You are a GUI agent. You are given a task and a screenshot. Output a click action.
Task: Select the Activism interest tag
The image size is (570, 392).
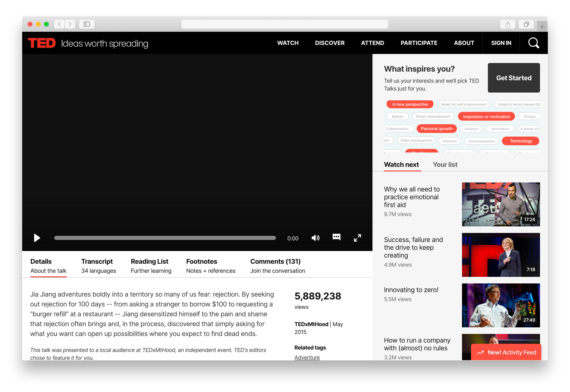(449, 141)
